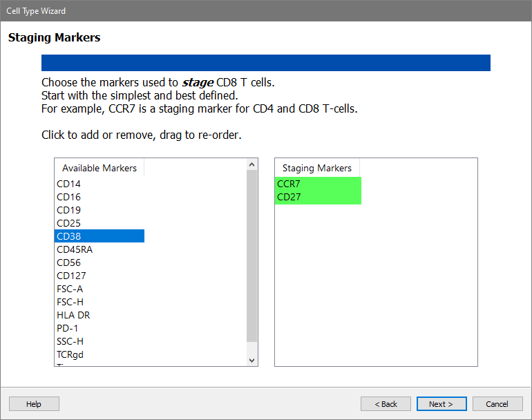Add CD45RA as a staging marker

click(74, 249)
